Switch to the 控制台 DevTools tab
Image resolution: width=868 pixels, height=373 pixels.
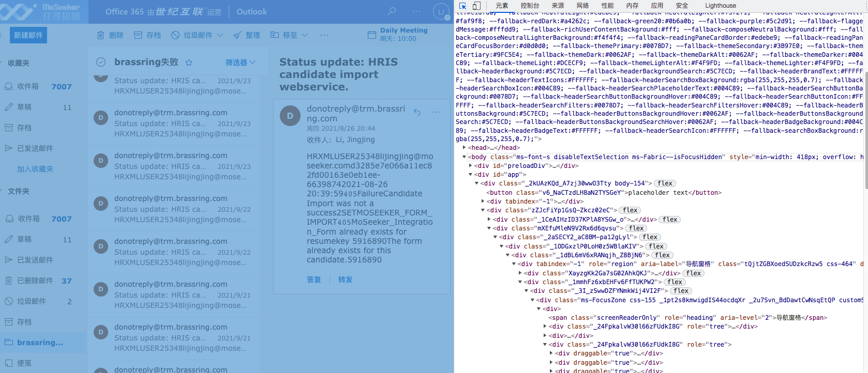[x=530, y=6]
